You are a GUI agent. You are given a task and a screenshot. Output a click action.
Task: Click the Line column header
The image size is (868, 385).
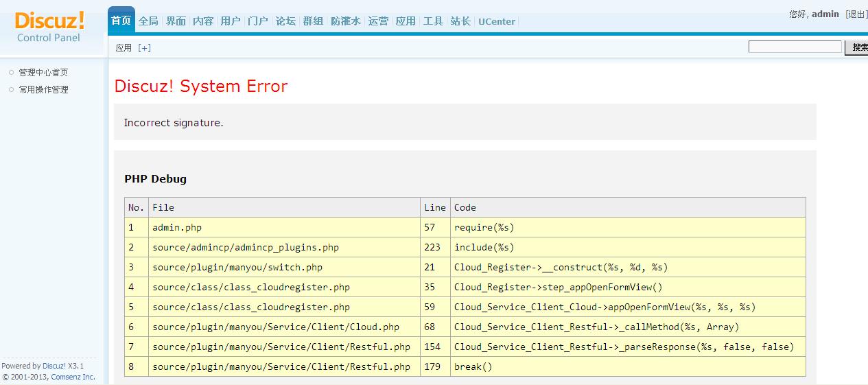pos(435,207)
